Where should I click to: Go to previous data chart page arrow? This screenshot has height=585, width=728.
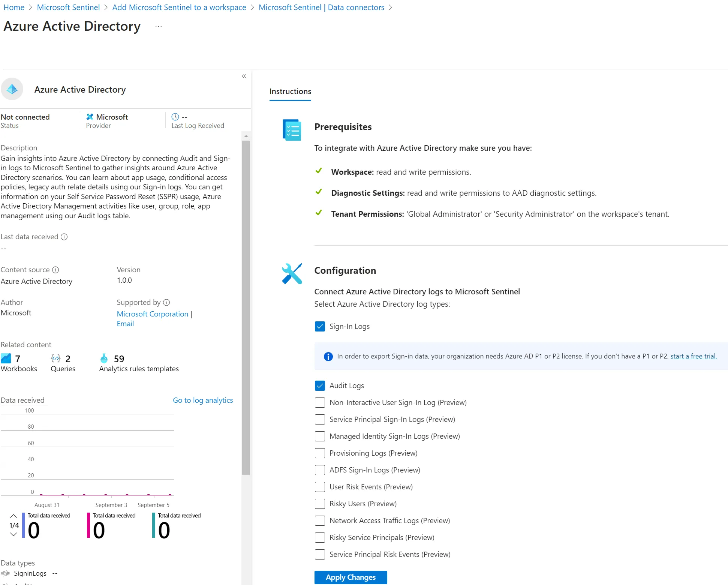(x=13, y=516)
